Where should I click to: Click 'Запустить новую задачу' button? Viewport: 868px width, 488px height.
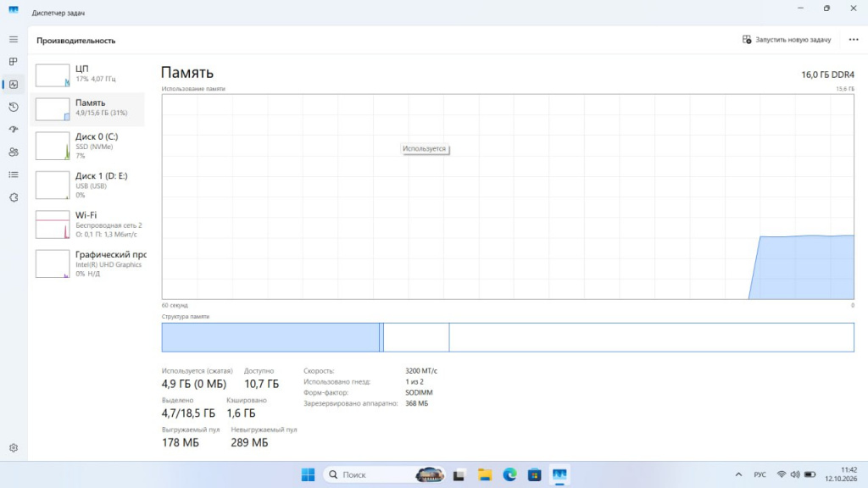click(x=787, y=40)
